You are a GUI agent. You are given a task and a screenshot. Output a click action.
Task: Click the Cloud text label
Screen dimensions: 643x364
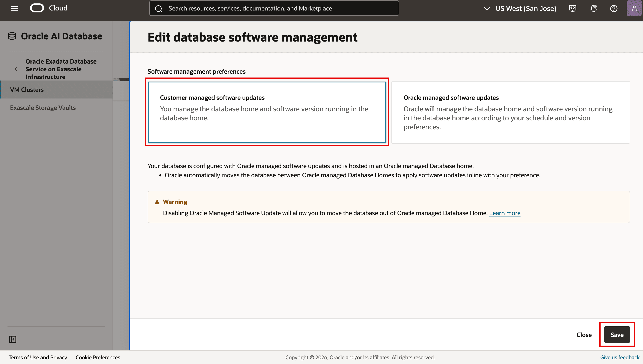58,8
